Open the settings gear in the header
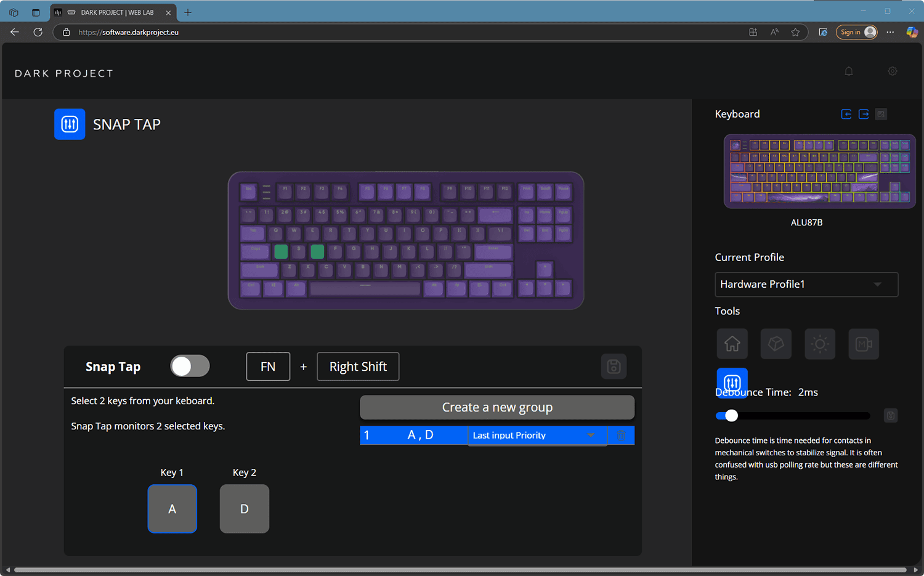 [893, 71]
